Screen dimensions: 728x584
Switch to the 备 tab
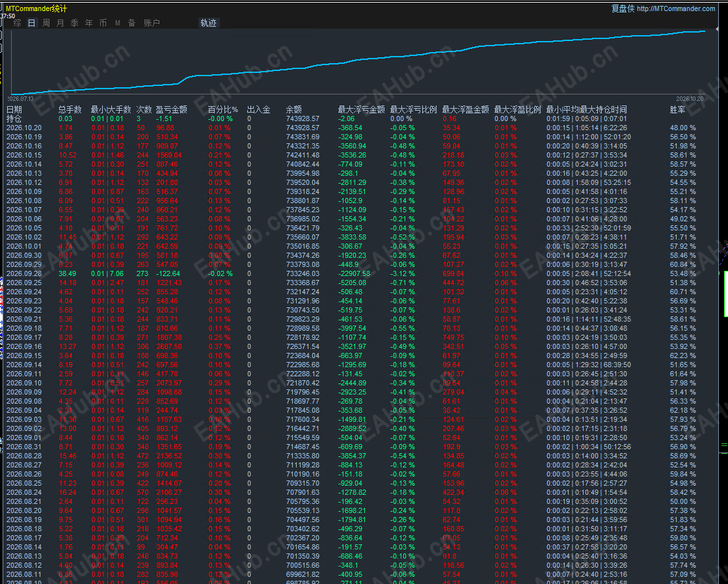tap(132, 23)
